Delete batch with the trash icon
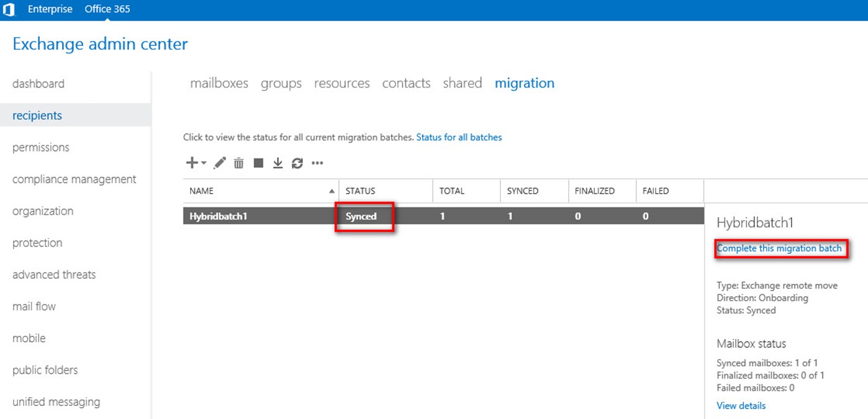This screenshot has width=868, height=419. click(x=239, y=163)
